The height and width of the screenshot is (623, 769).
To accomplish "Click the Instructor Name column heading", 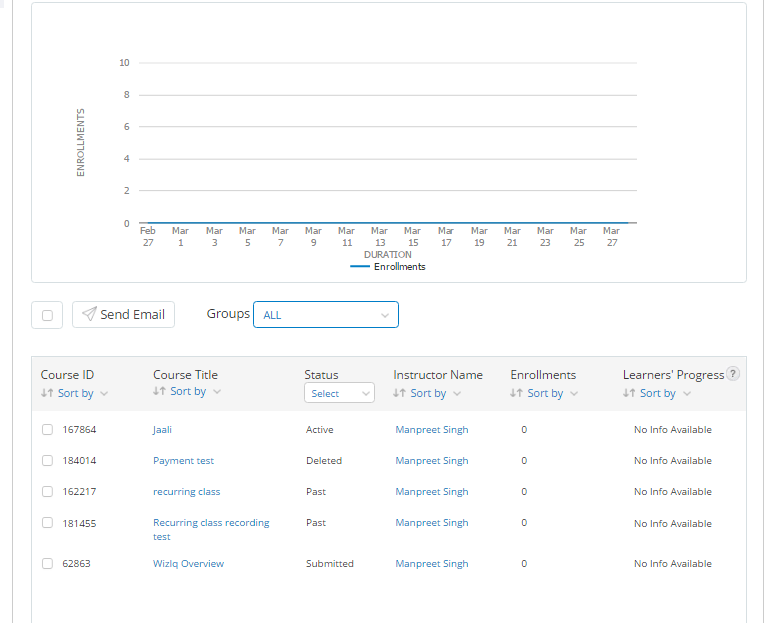I will click(x=438, y=375).
